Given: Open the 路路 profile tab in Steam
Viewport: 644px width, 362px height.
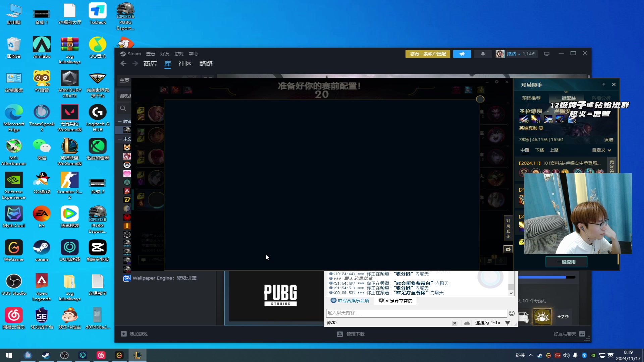Looking at the screenshot, I should 206,64.
